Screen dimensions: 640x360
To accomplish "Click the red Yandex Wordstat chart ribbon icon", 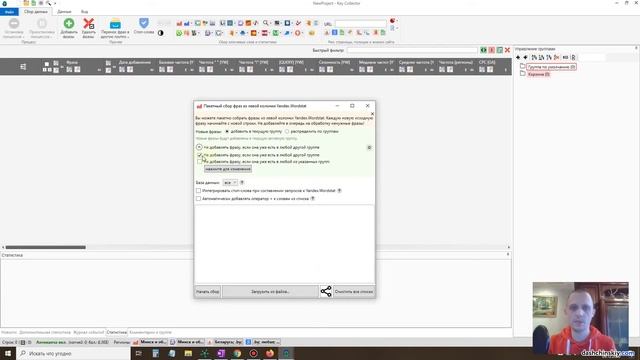I will point(179,23).
